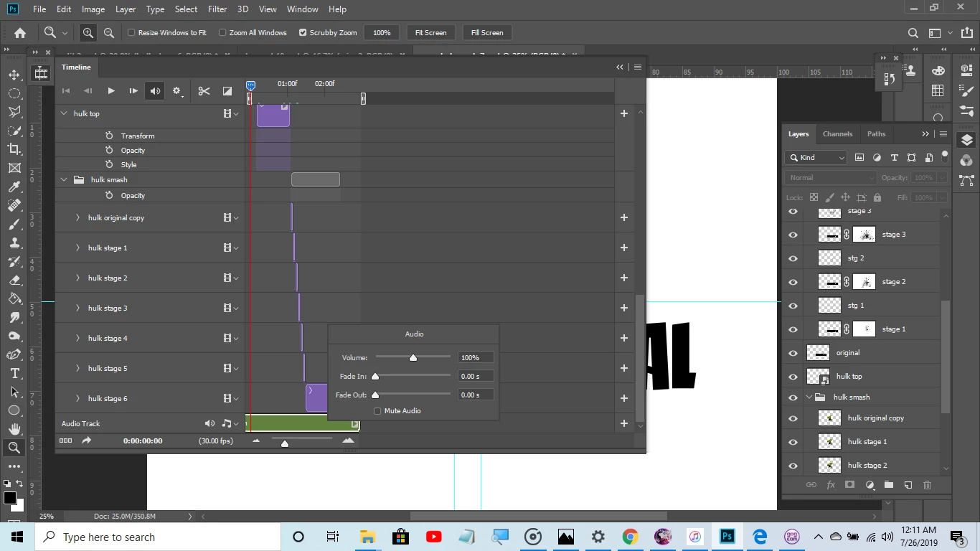Expand hulk stage 1 timeline track
This screenshot has width=980, height=551.
[x=77, y=248]
